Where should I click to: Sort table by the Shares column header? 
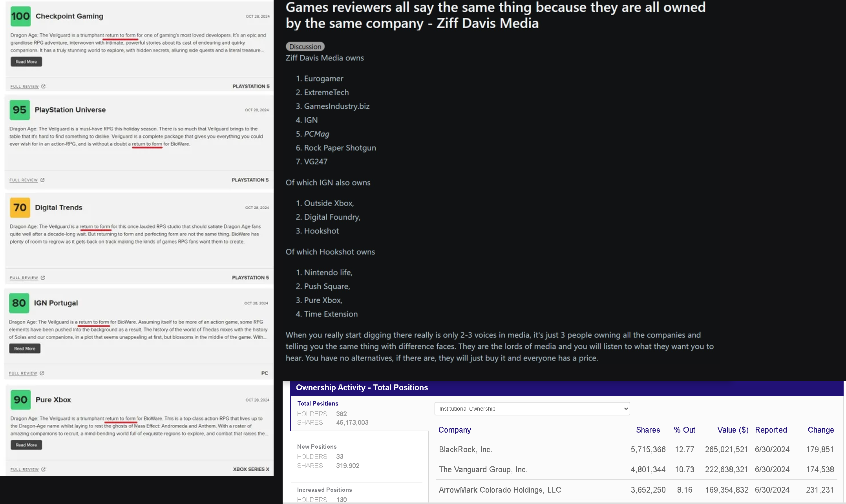click(648, 430)
